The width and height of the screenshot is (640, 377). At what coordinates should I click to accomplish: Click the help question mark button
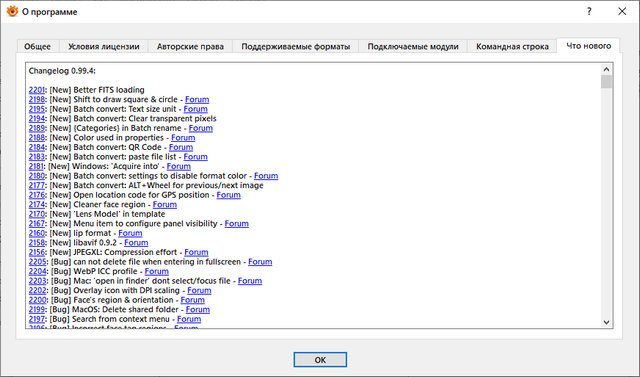tap(589, 11)
